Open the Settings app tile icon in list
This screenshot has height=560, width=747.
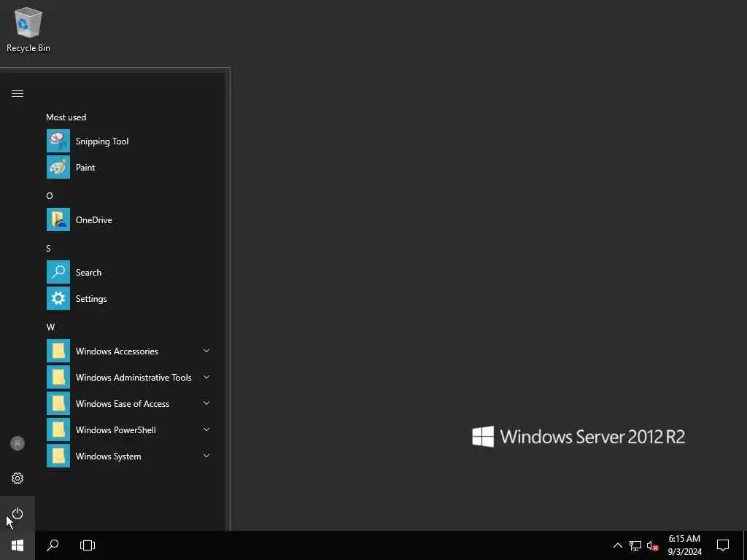58,298
